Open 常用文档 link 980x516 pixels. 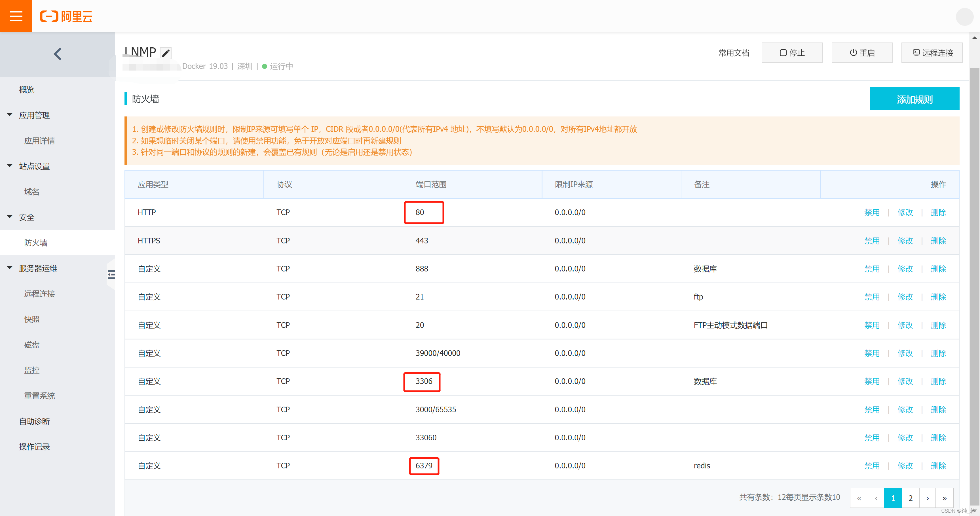734,53
